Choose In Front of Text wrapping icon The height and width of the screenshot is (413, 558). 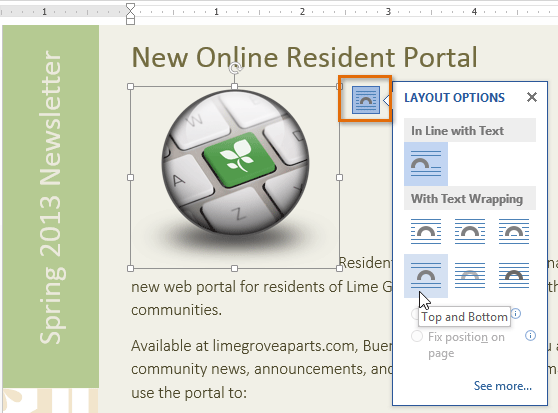click(x=514, y=276)
